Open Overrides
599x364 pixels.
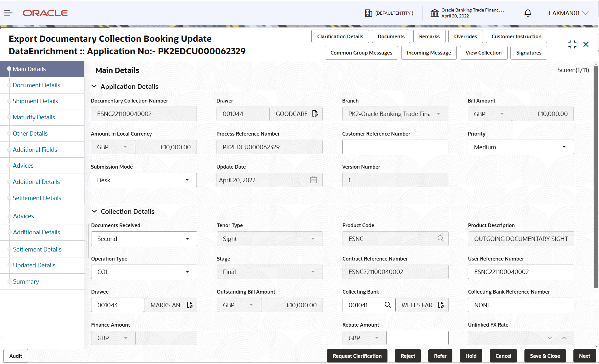coord(465,36)
